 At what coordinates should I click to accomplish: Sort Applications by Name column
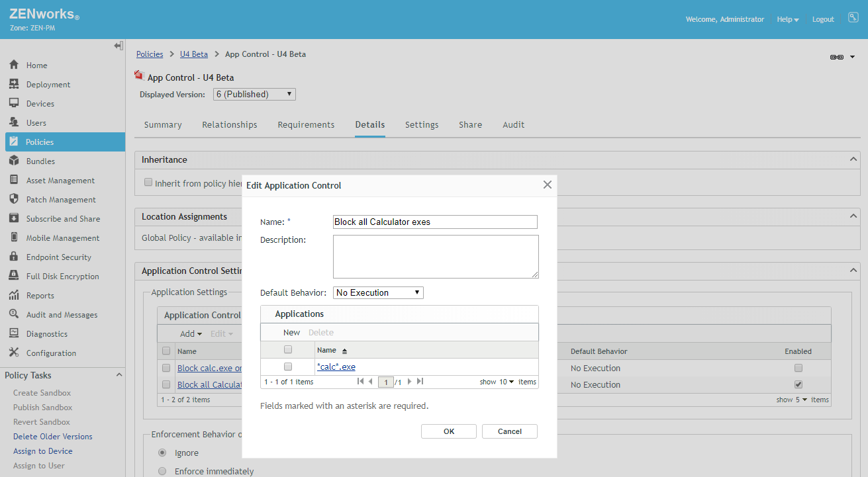pyautogui.click(x=332, y=350)
